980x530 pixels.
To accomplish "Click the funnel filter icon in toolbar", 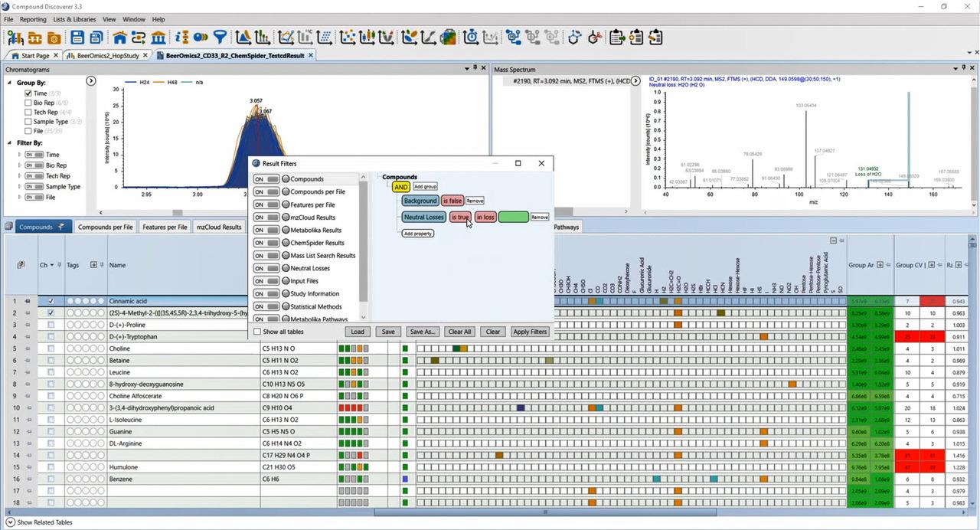I will pos(220,37).
